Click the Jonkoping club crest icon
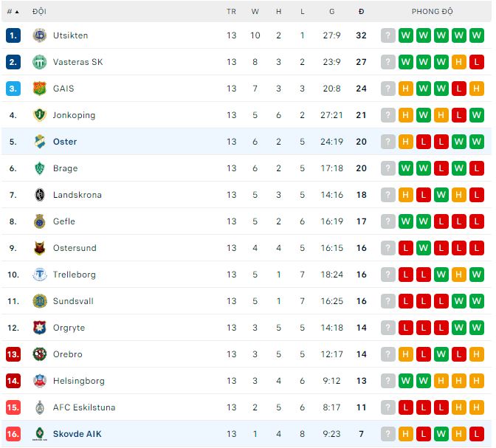The height and width of the screenshot is (448, 496). tap(39, 115)
